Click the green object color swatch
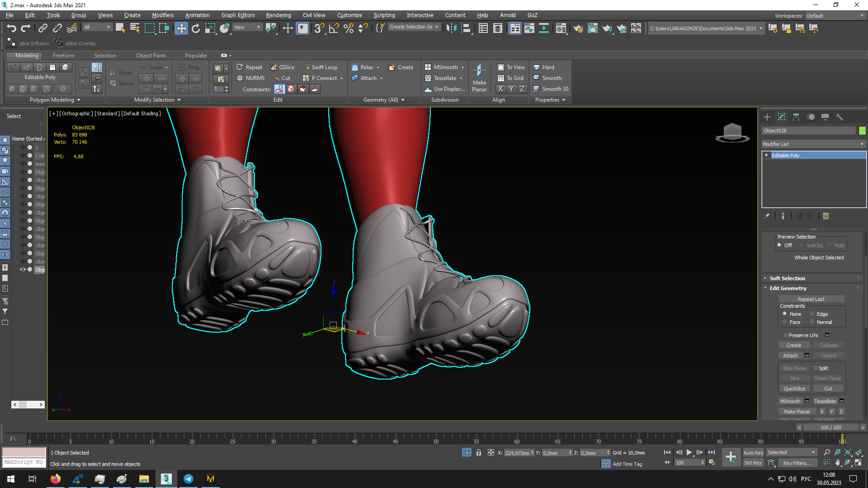The width and height of the screenshot is (868, 488). 862,131
